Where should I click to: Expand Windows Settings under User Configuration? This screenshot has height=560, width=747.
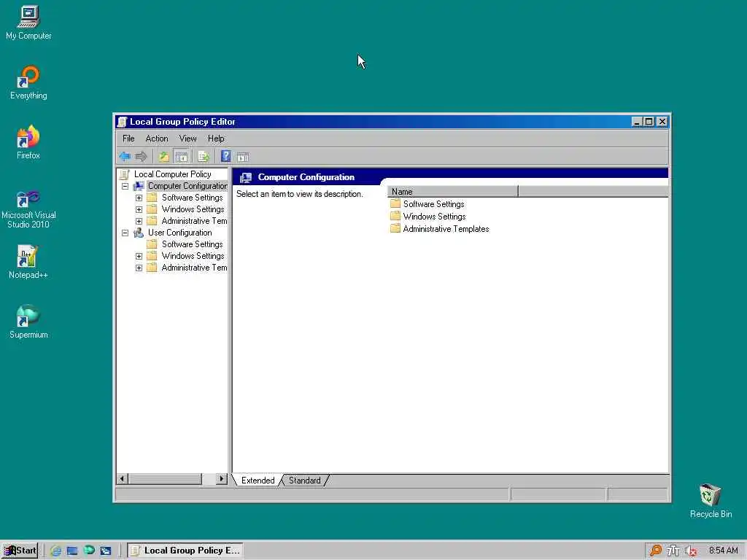pyautogui.click(x=139, y=256)
